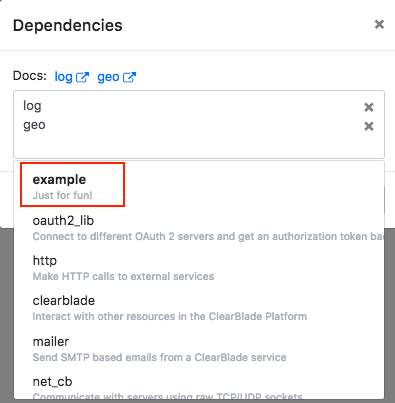
Task: Close the Dependencies dialog with the X
Action: [x=379, y=24]
